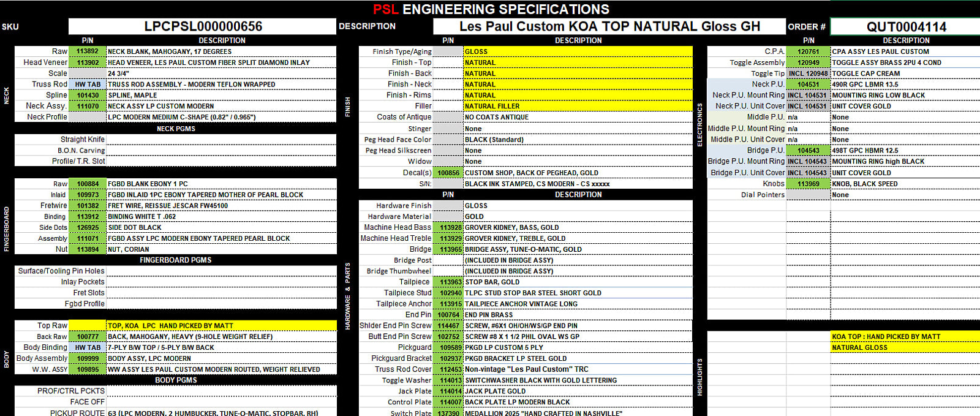
Task: Select the Truss Rod HW TAB cell
Action: coord(88,85)
